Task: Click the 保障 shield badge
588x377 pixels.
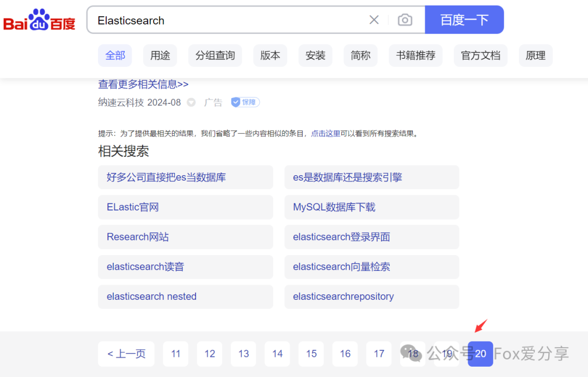Action: (x=245, y=102)
